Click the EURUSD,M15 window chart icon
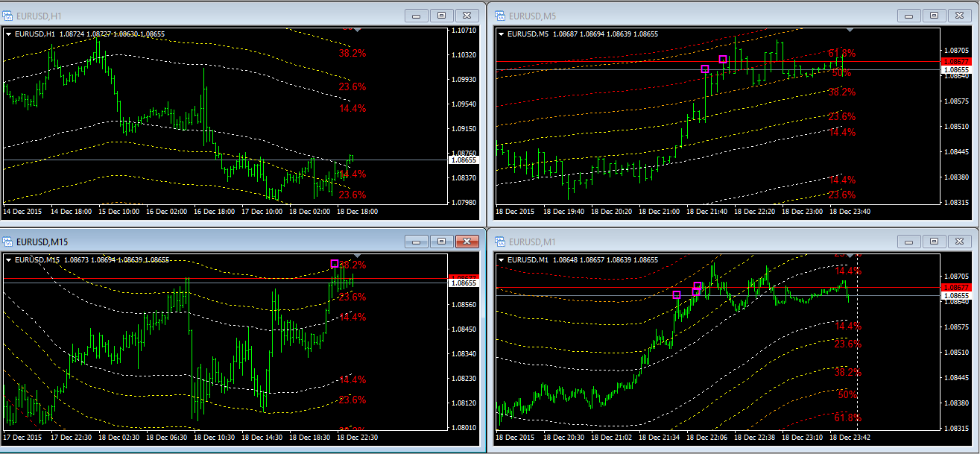The image size is (980, 454). coord(9,242)
